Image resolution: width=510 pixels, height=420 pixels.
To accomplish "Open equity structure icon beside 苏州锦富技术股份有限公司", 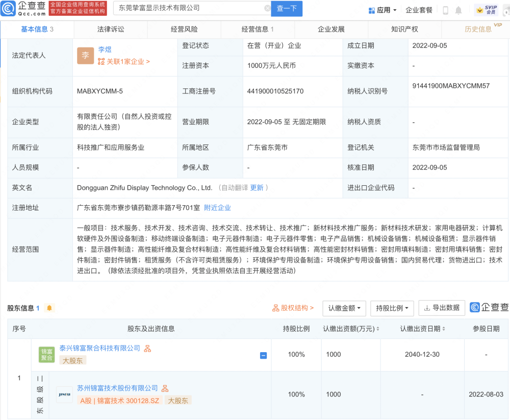I will (165, 388).
